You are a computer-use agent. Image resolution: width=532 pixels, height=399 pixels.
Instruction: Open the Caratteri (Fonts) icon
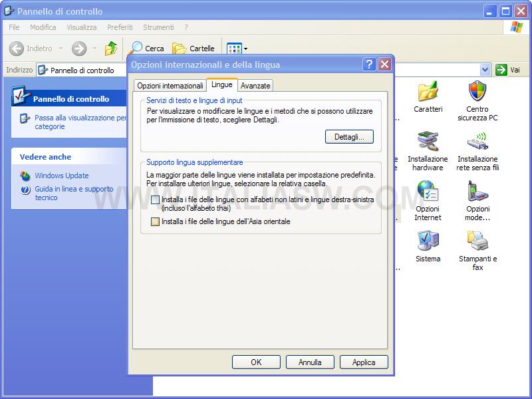coord(428,92)
